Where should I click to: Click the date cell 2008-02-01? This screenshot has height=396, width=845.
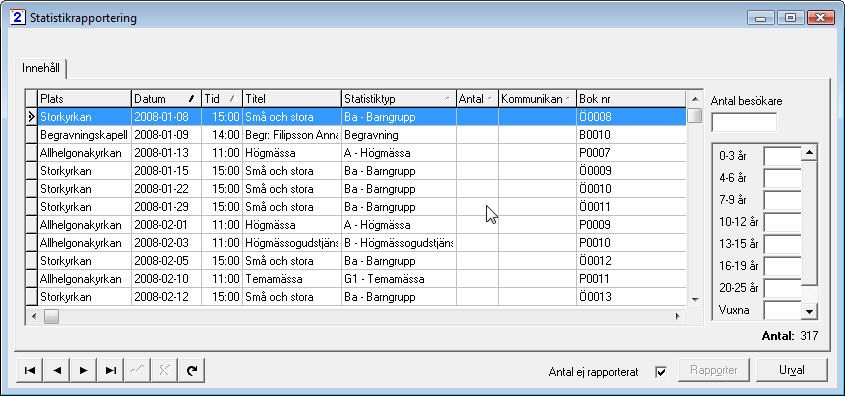(x=167, y=225)
